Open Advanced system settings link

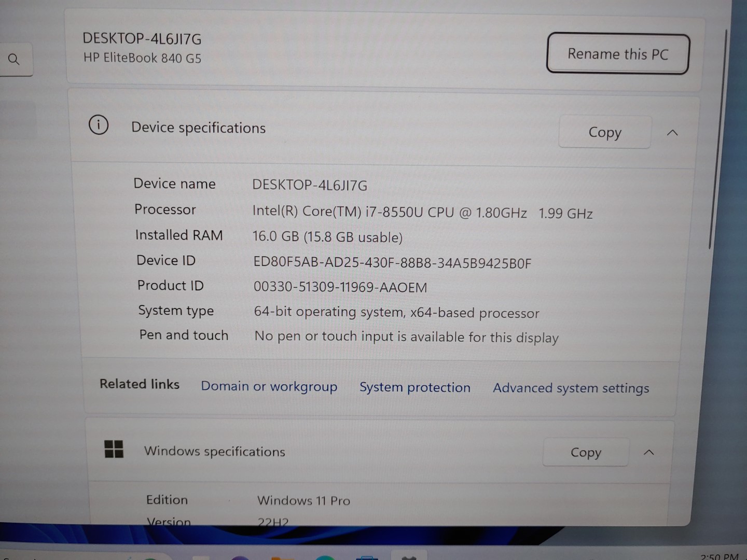pos(571,388)
